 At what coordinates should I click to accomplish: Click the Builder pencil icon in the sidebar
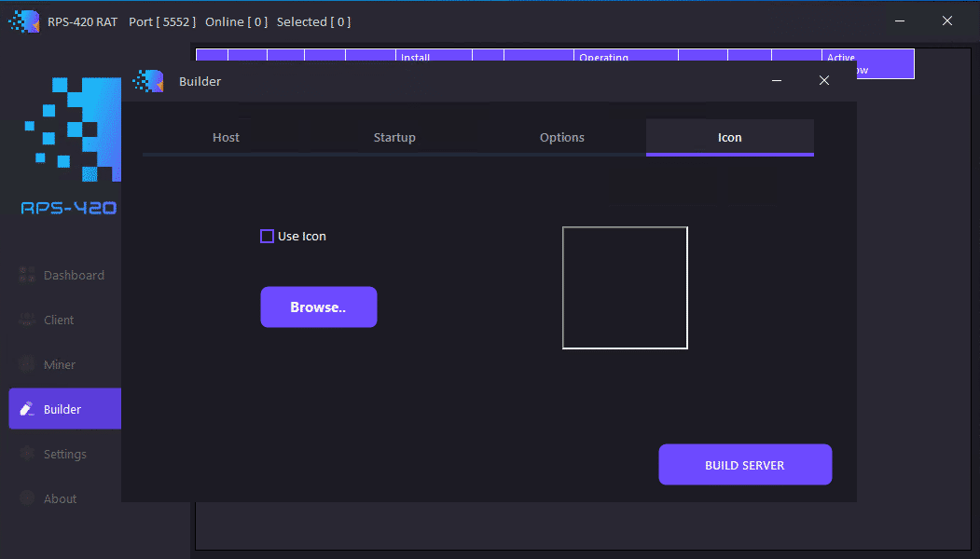[x=27, y=409]
